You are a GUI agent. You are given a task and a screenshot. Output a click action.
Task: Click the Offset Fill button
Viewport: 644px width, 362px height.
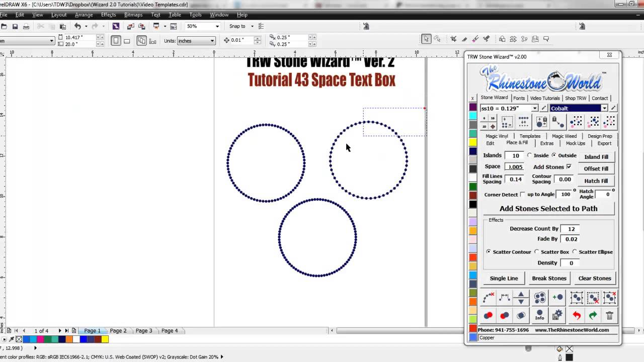[596, 168]
